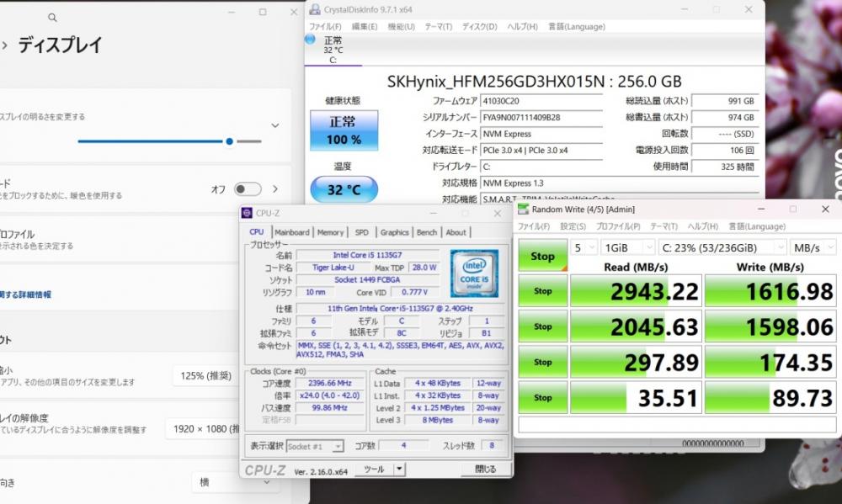Click the 正常 100 % health status button

point(344,130)
